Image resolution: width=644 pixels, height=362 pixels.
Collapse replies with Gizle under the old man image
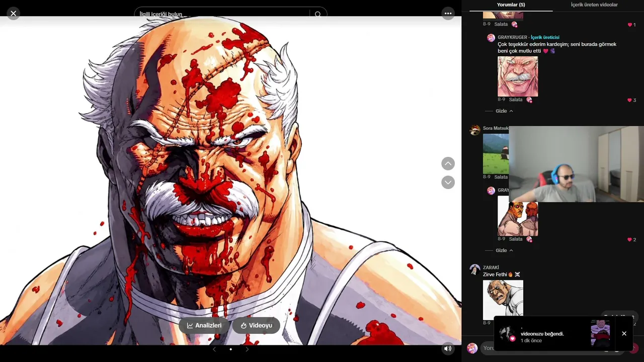point(504,111)
